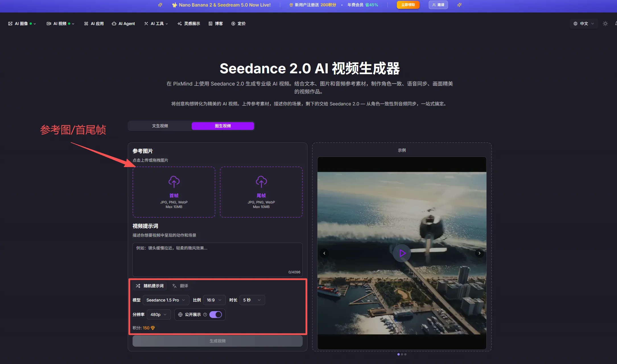This screenshot has width=617, height=364.
Task: Toggle light/dark theme sun icon
Action: point(605,24)
